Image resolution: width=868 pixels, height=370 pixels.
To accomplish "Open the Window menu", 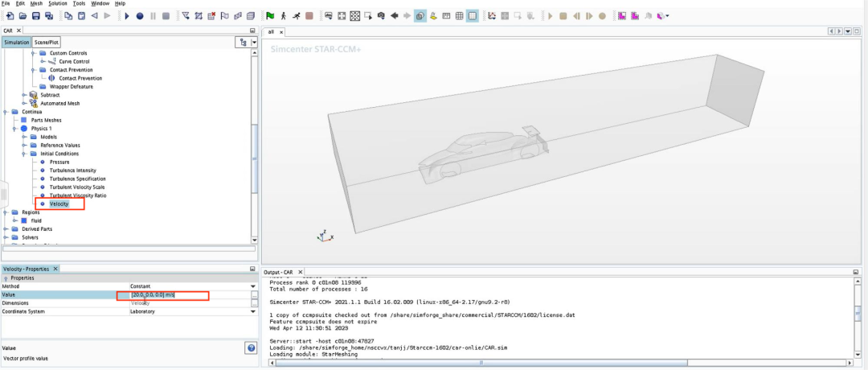I will [x=100, y=3].
